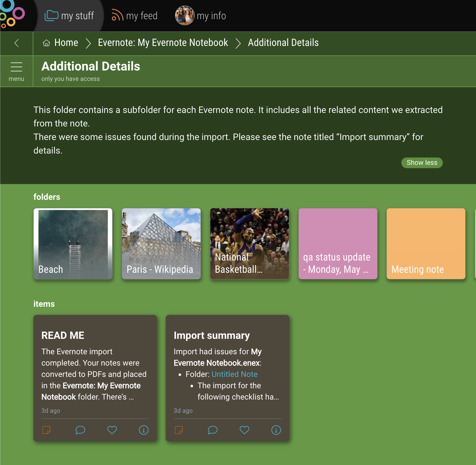The image size is (476, 465).
Task: Open the Beach folder
Action: (73, 244)
